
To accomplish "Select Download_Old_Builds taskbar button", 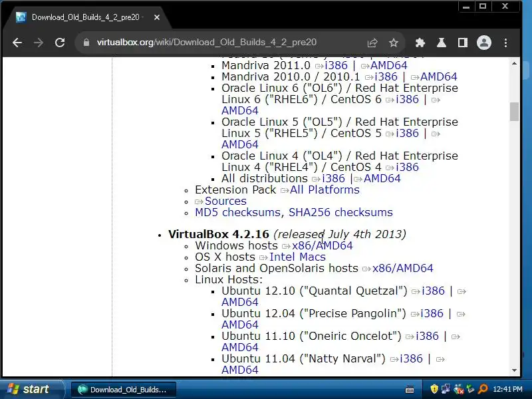I will [x=124, y=390].
